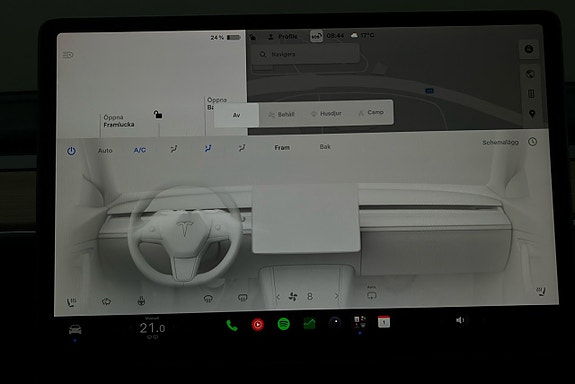This screenshot has height=384, width=575.
Task: Select the foot-level airflow vent icon
Action: coord(242,148)
